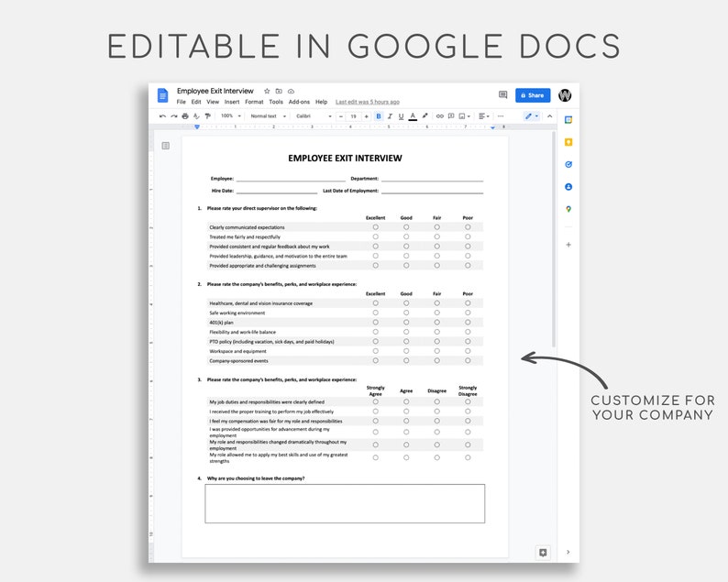Click the Share button
The width and height of the screenshot is (728, 582).
(533, 95)
